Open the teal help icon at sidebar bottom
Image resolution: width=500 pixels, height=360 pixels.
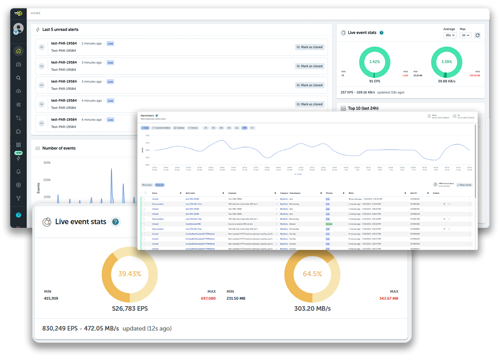pos(19,215)
